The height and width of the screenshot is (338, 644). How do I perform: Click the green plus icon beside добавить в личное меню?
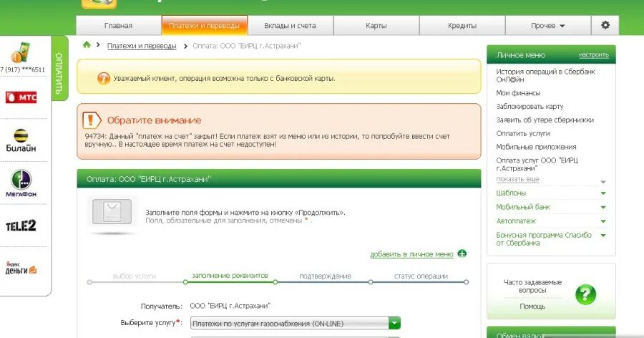[462, 253]
